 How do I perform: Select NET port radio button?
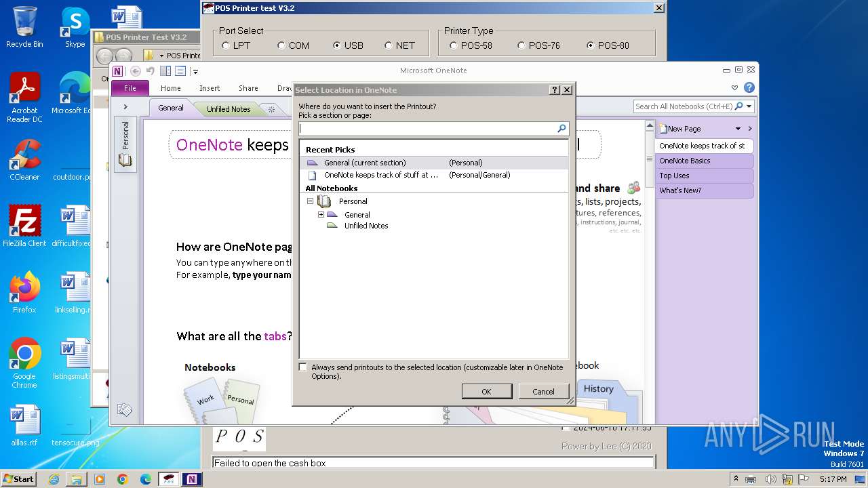[389, 45]
